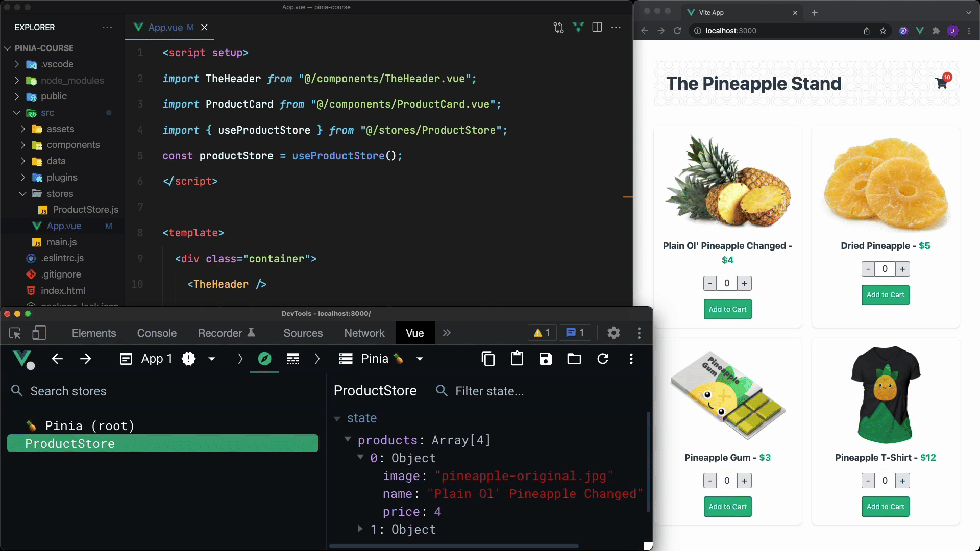
Task: Open the browser extensions puzzle icon
Action: coord(936,31)
